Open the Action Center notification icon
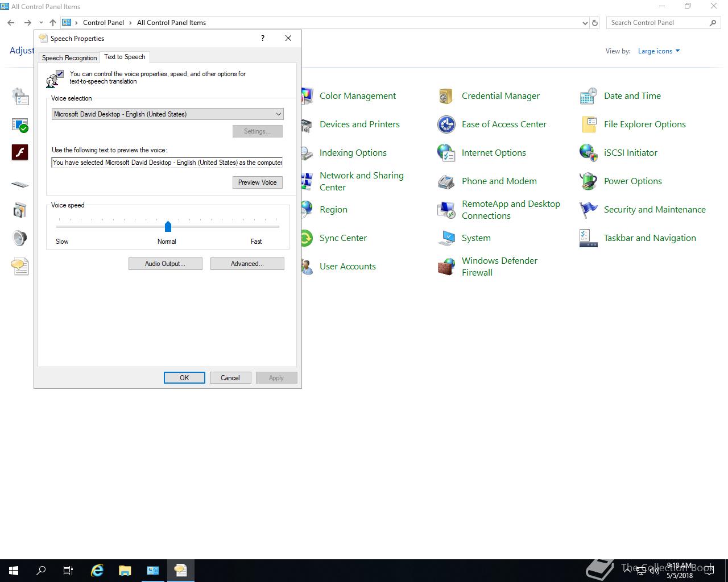Screen dimensions: 728x582 tap(709, 571)
